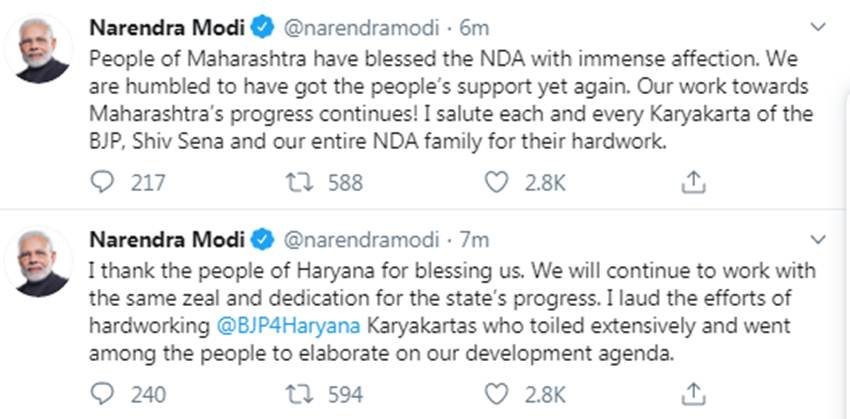850x419 pixels.
Task: Reply to the Maharashtra tweet
Action: (104, 183)
